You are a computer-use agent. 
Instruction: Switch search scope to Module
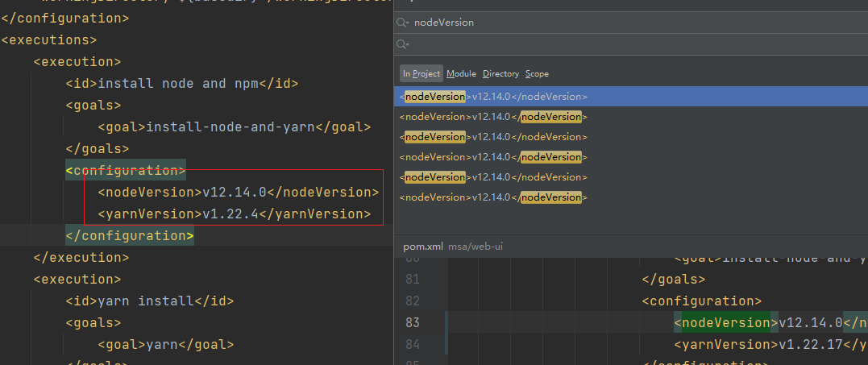click(461, 73)
